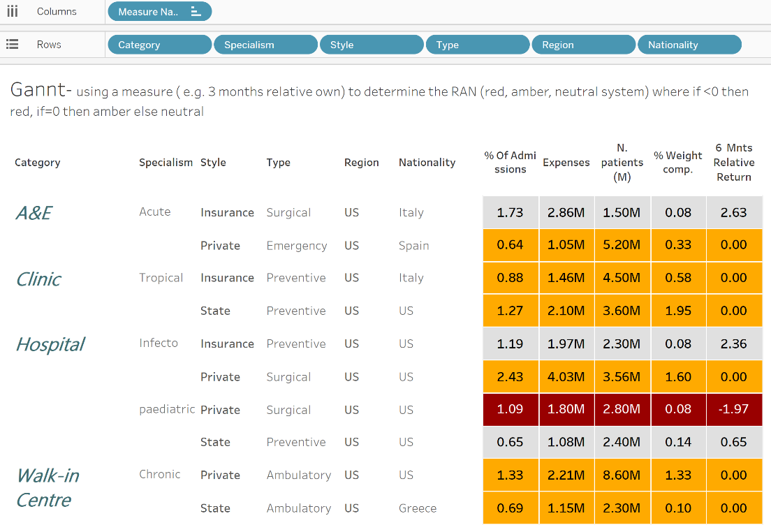Click the Expenses column header

[x=566, y=163]
